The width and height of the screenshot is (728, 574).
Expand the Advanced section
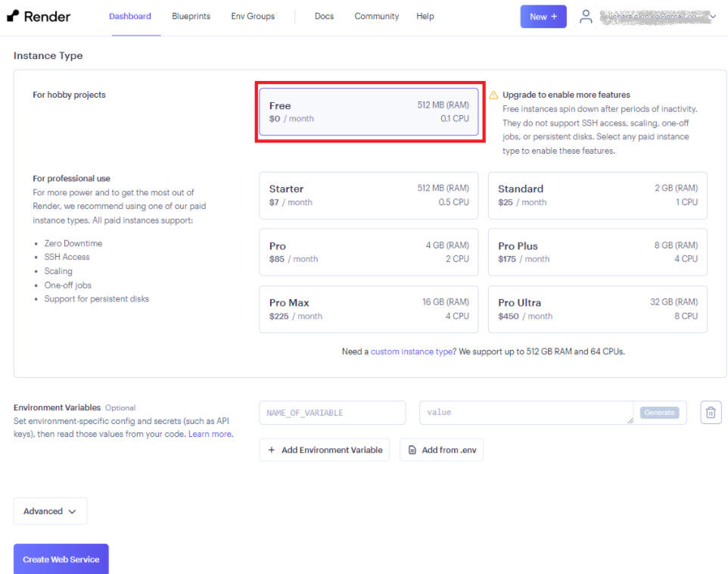[50, 511]
